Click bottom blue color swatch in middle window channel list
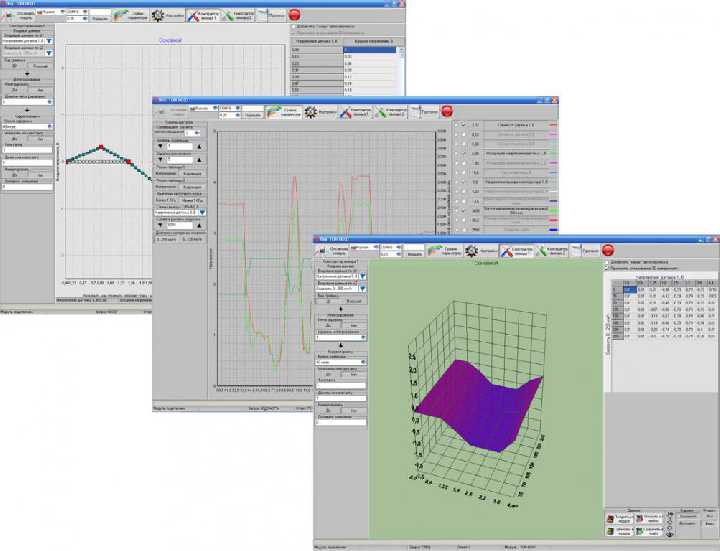The height and width of the screenshot is (551, 720). [x=553, y=230]
